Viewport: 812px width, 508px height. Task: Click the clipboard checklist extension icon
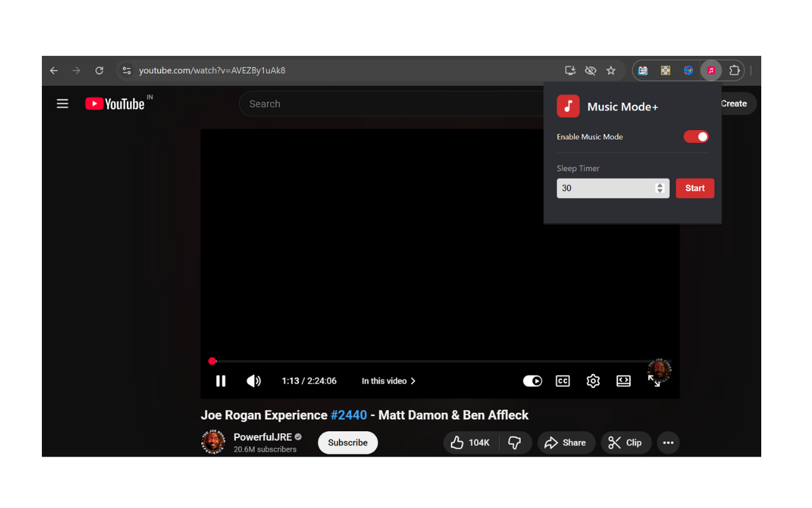(643, 70)
